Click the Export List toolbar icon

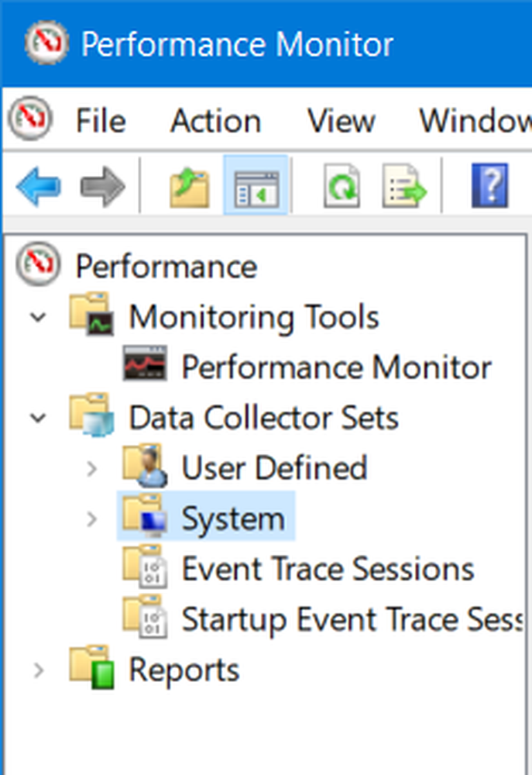click(x=404, y=186)
